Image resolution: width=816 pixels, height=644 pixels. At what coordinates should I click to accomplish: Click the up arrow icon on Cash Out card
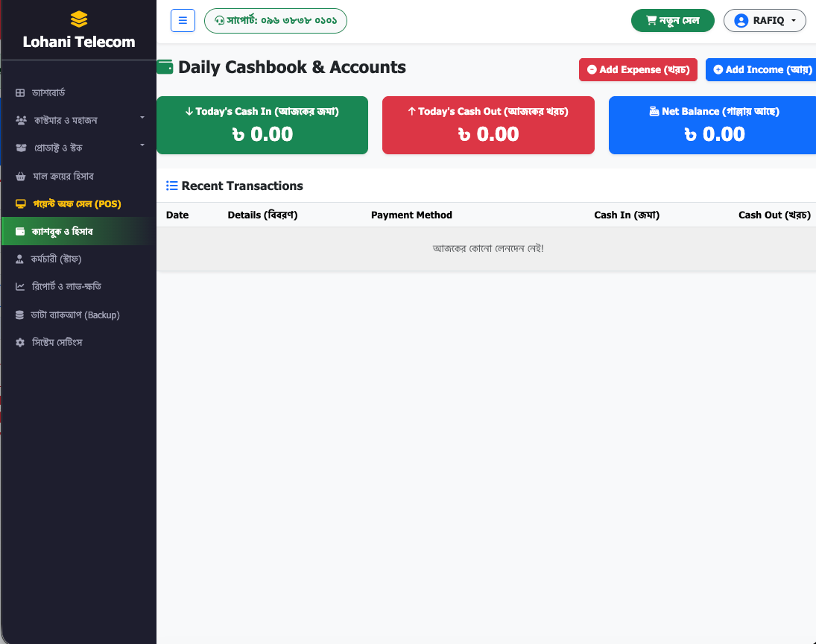[x=411, y=111]
